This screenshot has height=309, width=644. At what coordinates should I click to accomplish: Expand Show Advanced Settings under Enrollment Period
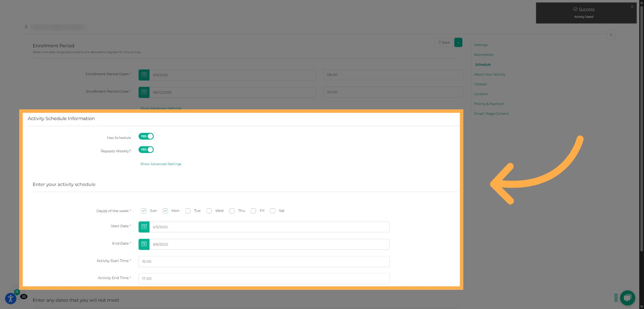click(x=161, y=108)
